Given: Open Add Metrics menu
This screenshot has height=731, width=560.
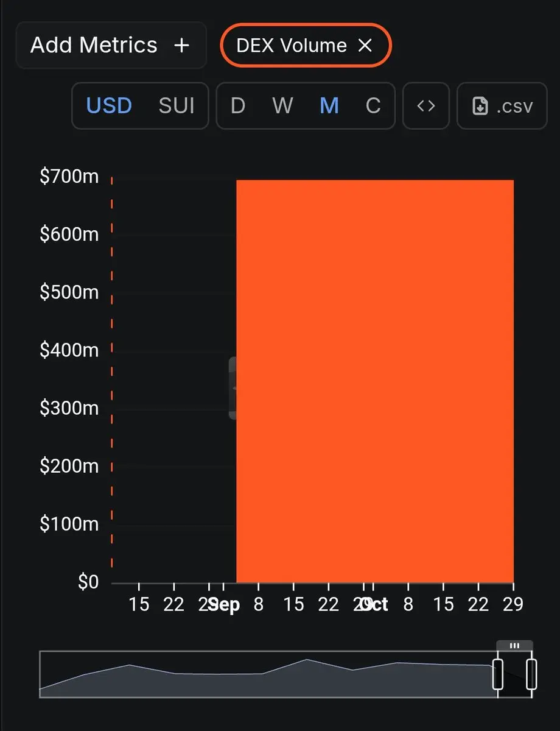Looking at the screenshot, I should pos(111,45).
